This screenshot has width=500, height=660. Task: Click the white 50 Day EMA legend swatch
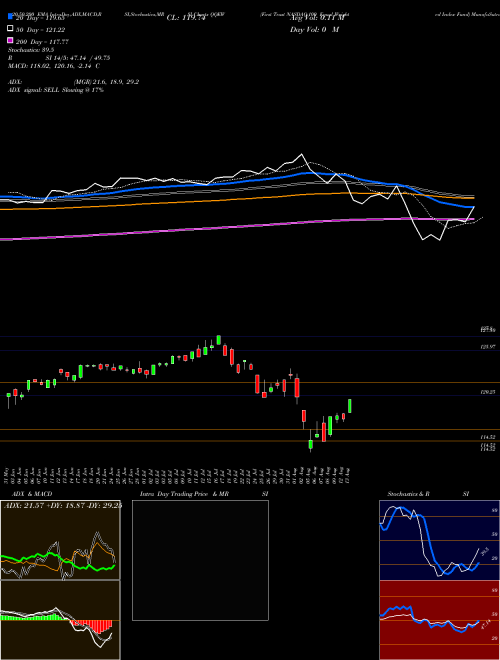pos(10,29)
